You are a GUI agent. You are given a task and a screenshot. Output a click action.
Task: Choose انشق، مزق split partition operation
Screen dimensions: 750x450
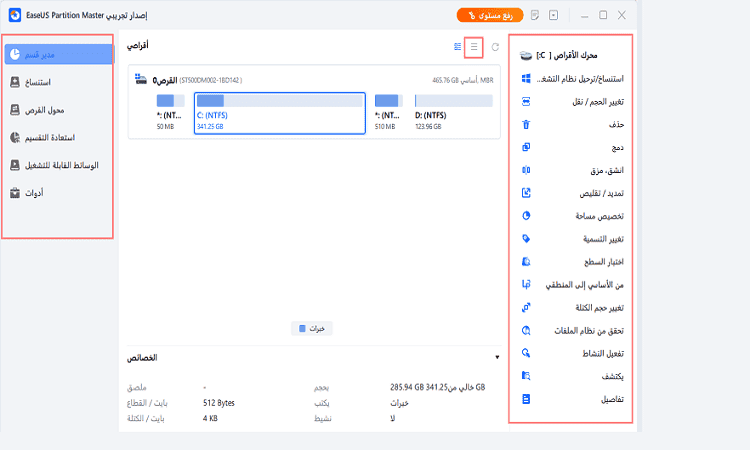(x=572, y=170)
